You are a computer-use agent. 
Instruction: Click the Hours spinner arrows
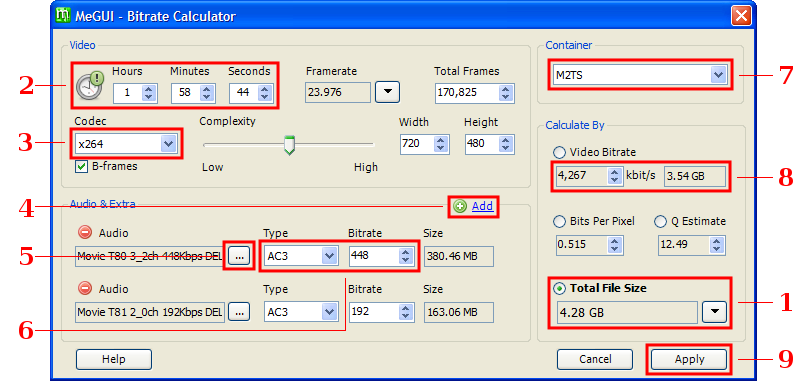click(149, 93)
